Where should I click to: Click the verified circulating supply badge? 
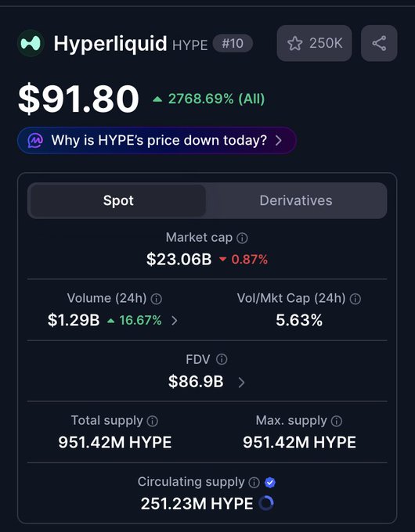click(x=270, y=482)
